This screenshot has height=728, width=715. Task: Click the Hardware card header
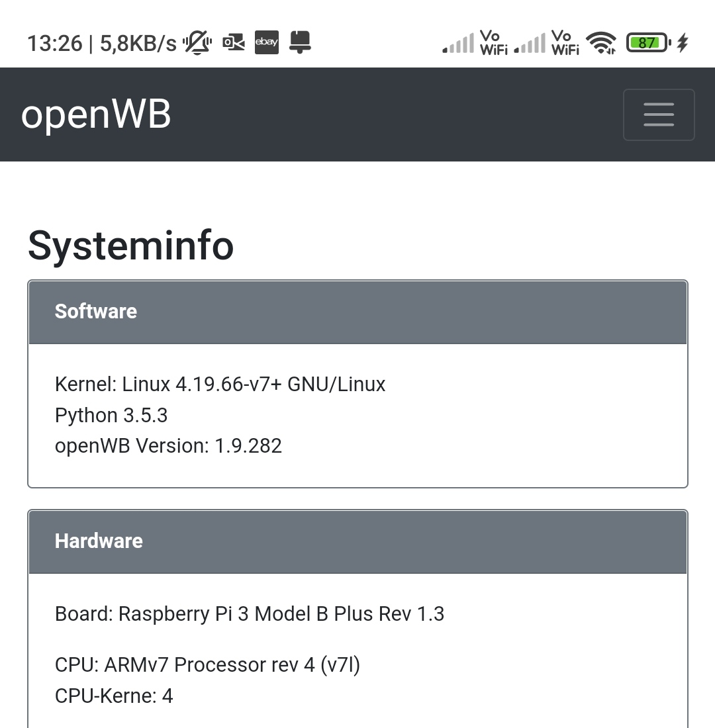[x=358, y=541]
